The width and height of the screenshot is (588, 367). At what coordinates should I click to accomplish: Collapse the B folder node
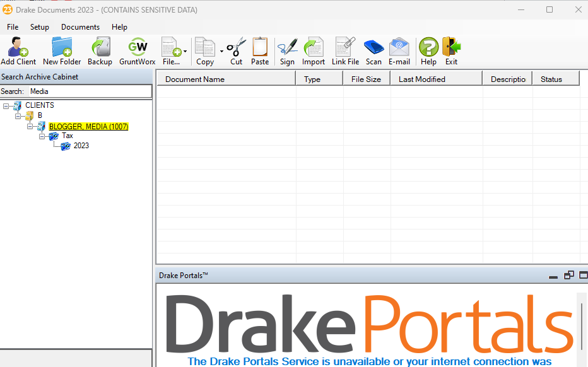[x=18, y=116]
